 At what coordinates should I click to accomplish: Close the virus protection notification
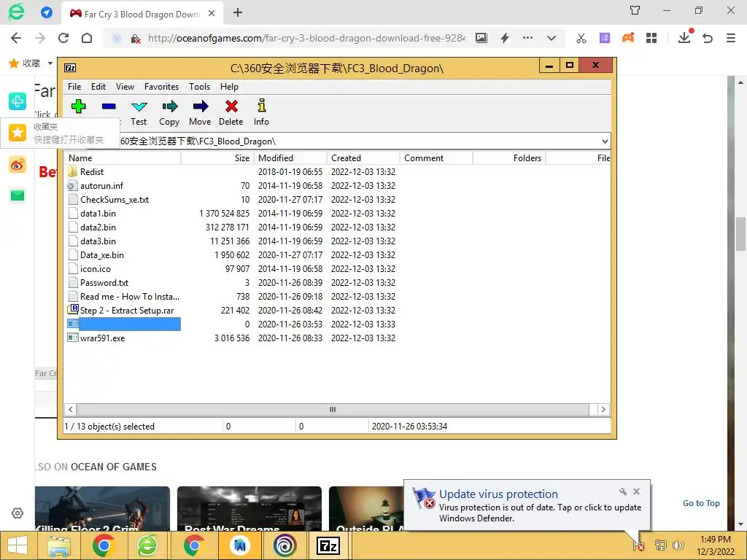click(636, 491)
